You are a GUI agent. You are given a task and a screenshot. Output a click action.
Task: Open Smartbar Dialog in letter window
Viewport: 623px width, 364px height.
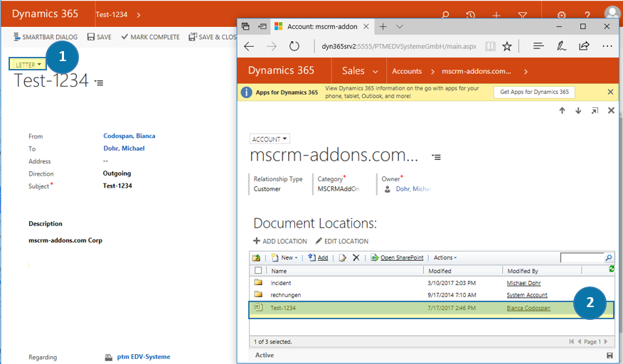click(x=46, y=37)
